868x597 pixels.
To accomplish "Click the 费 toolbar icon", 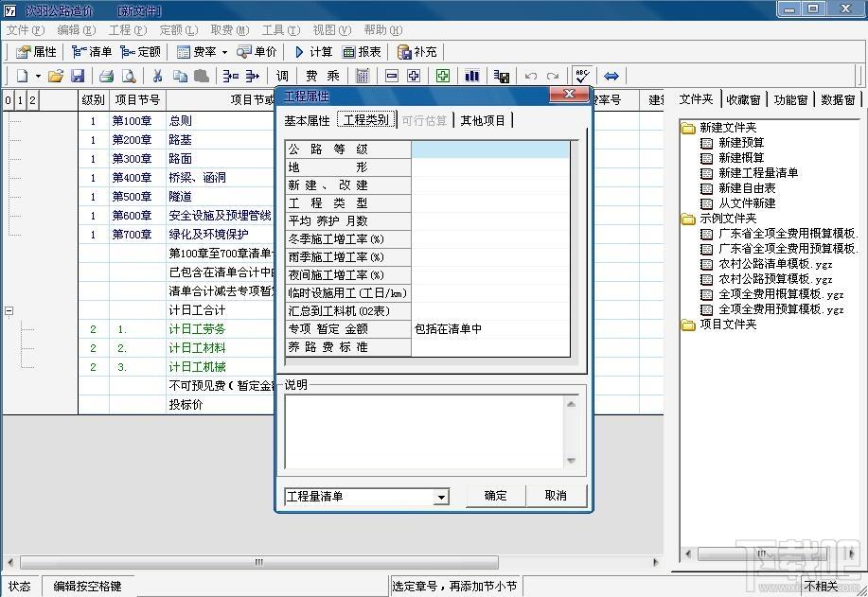I will [x=311, y=76].
